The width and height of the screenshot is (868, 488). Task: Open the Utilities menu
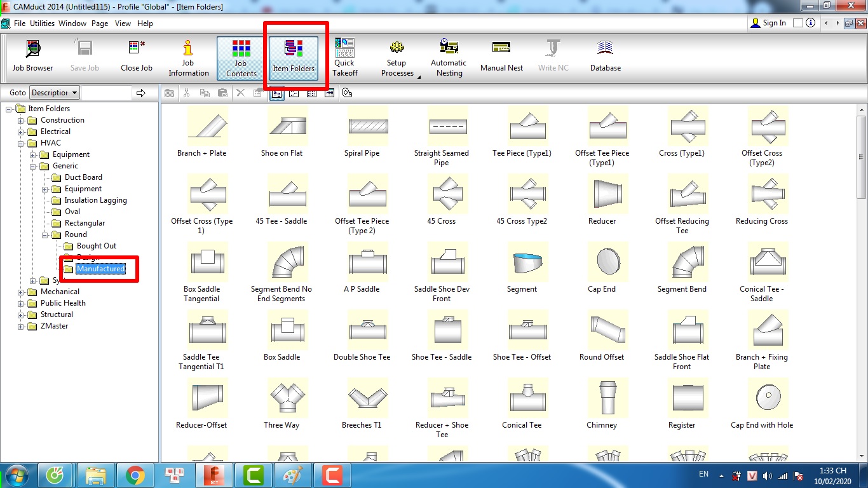tap(42, 24)
